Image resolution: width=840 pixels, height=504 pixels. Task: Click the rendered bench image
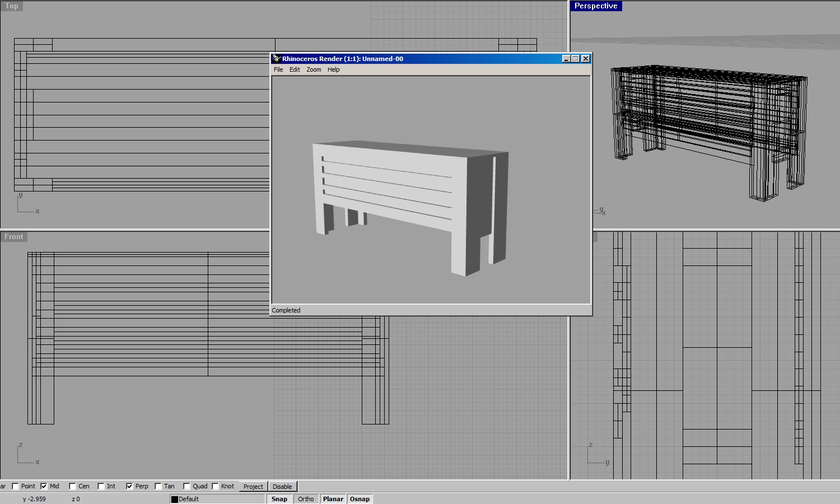pos(410,208)
